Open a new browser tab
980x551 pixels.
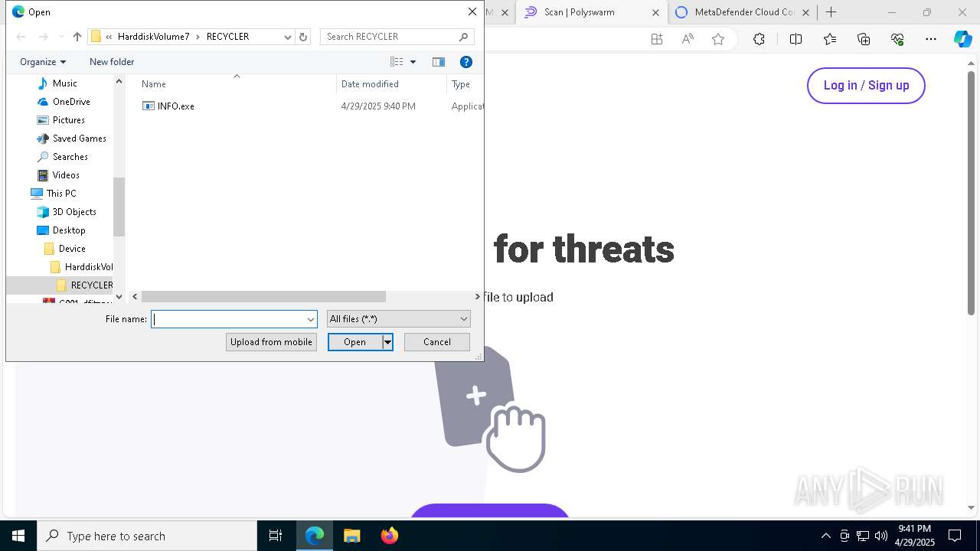click(x=831, y=12)
